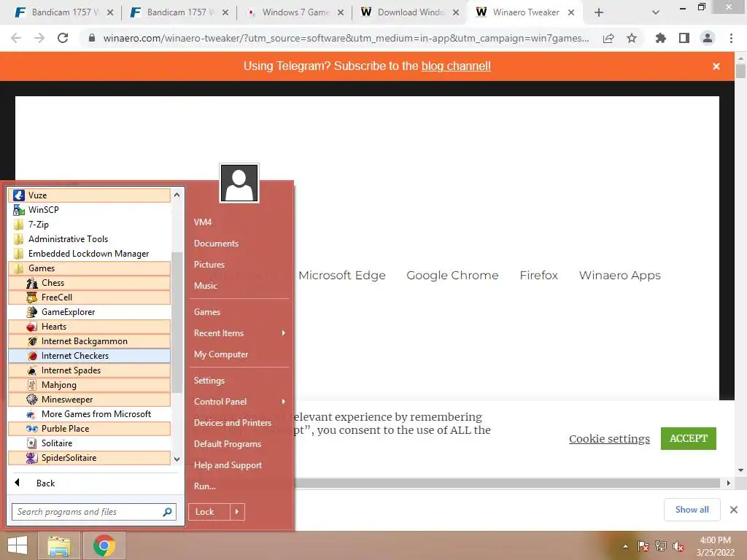Accept cookies with ACCEPT button
Image resolution: width=747 pixels, height=560 pixels.
click(x=689, y=438)
